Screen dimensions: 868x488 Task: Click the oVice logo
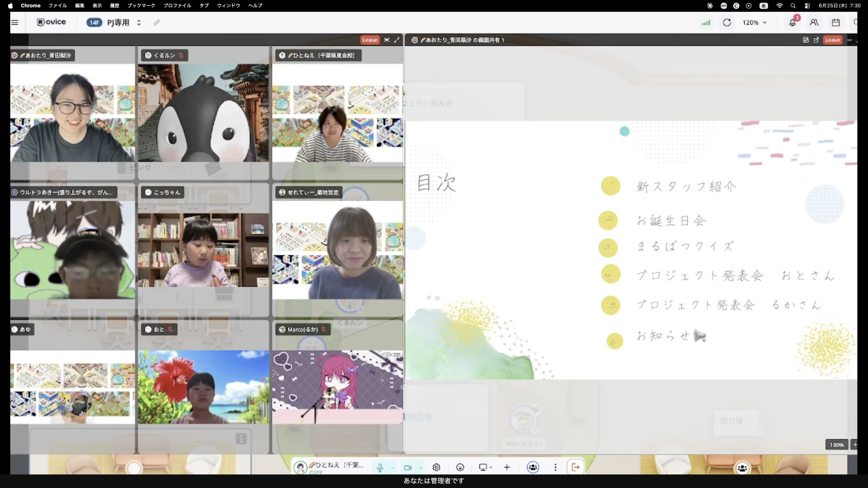(x=51, y=22)
